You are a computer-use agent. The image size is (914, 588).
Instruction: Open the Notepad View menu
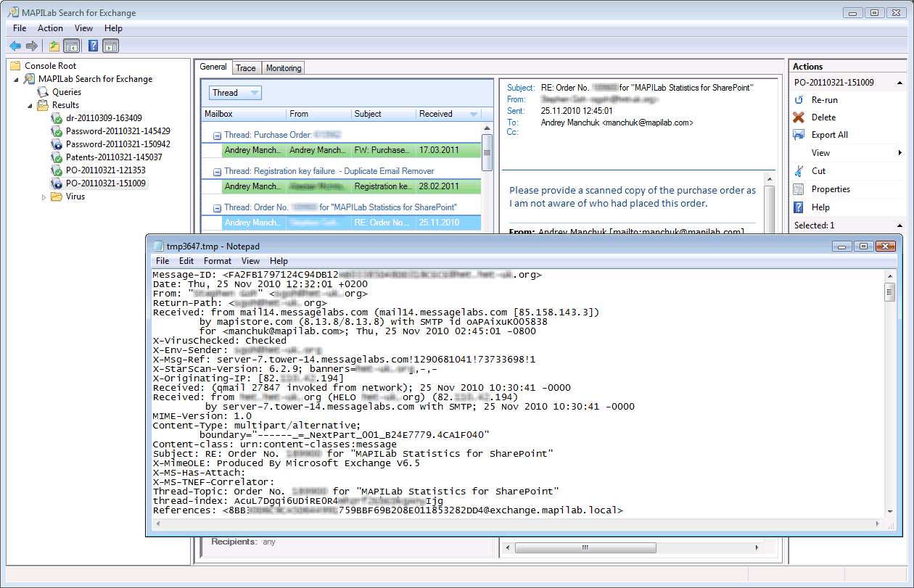[251, 261]
